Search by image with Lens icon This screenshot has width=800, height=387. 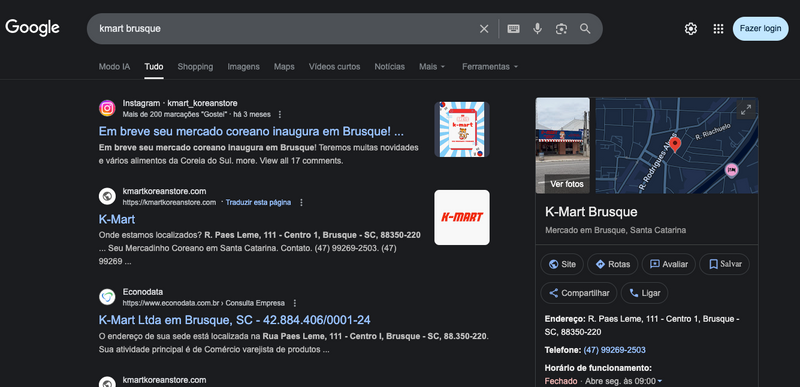561,29
